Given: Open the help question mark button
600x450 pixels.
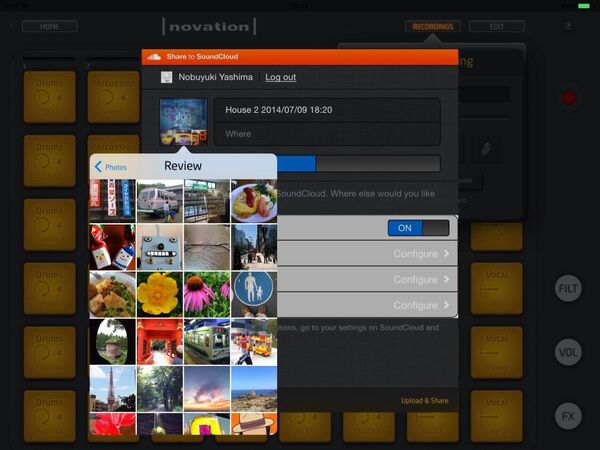Looking at the screenshot, I should (568, 26).
